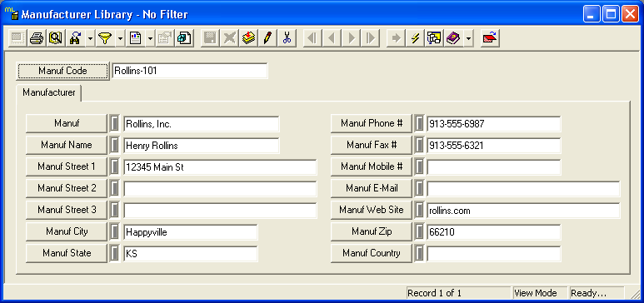Click the yellow funnel filter icon
This screenshot has height=303, width=644.
pos(105,38)
